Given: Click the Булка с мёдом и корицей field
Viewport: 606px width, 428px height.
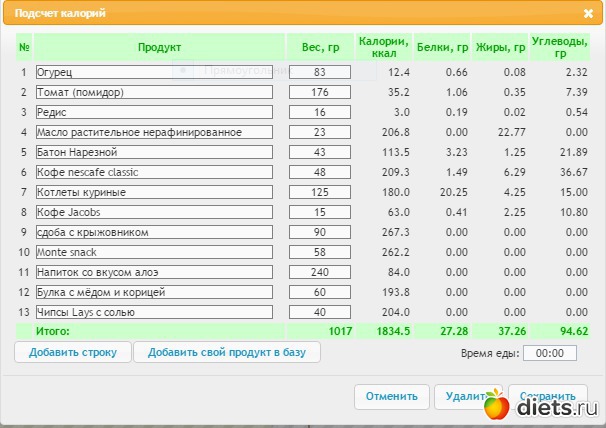Looking at the screenshot, I should pos(154,292).
